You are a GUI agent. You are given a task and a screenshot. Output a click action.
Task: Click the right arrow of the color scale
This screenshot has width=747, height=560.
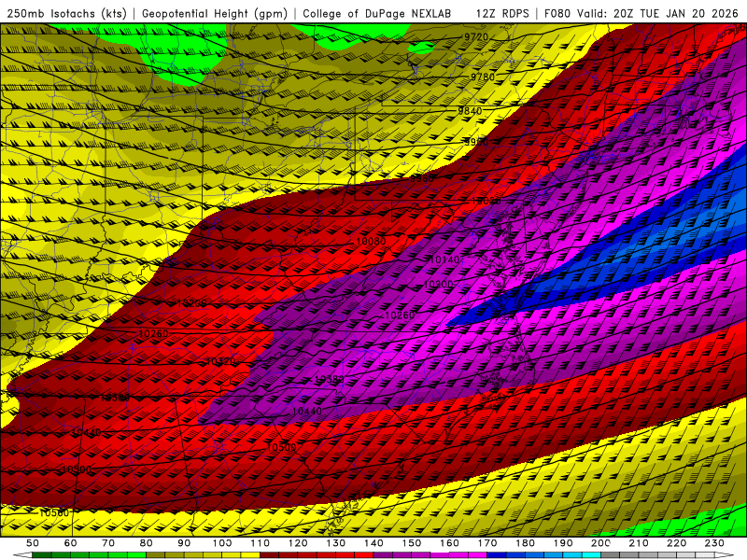click(722, 555)
